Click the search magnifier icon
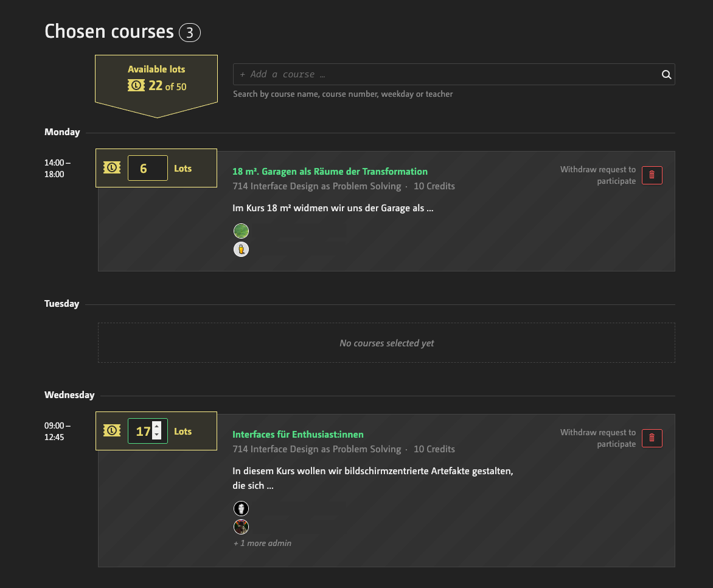 (x=666, y=75)
